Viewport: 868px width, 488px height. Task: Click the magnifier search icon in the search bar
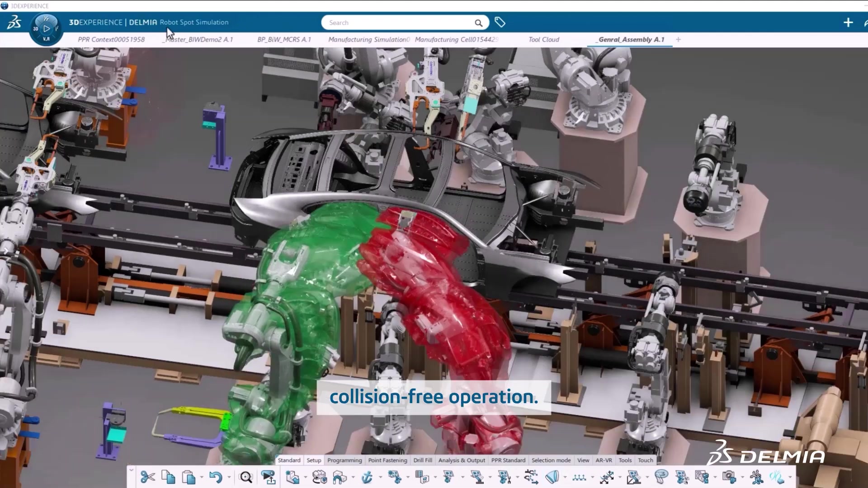point(478,23)
